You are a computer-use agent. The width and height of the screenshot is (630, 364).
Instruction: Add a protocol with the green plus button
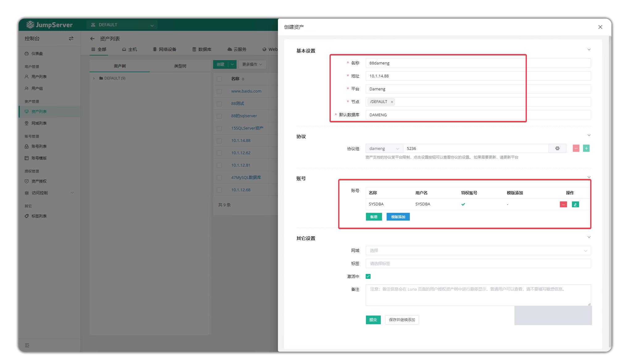point(586,148)
